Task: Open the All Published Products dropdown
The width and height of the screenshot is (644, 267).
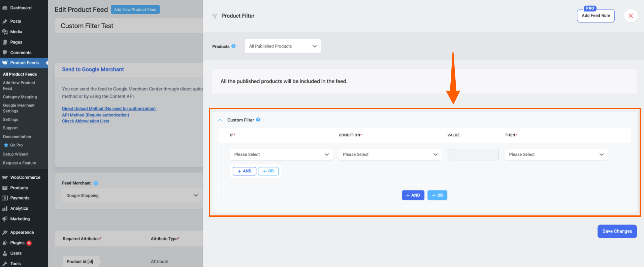Action: [x=283, y=46]
